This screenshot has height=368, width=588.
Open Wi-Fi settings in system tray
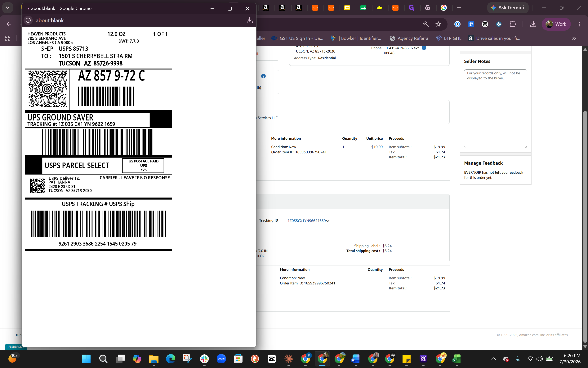pyautogui.click(x=530, y=358)
